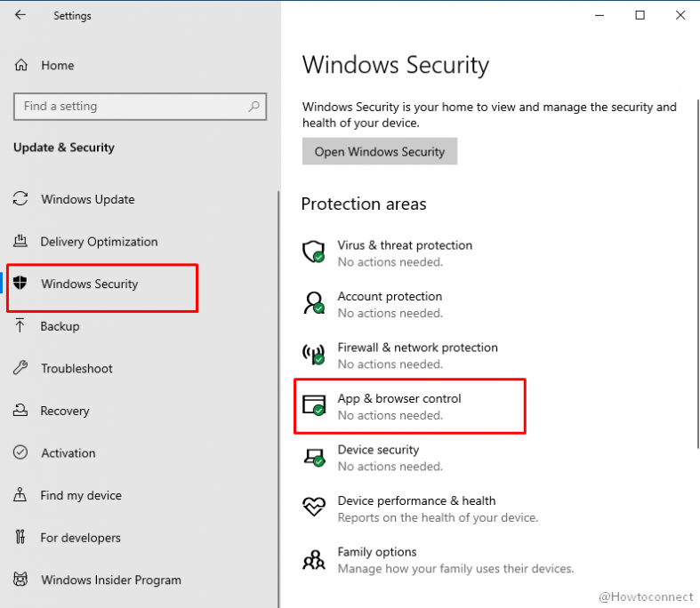Click the Update & Security heading
700x608 pixels.
[x=64, y=148]
